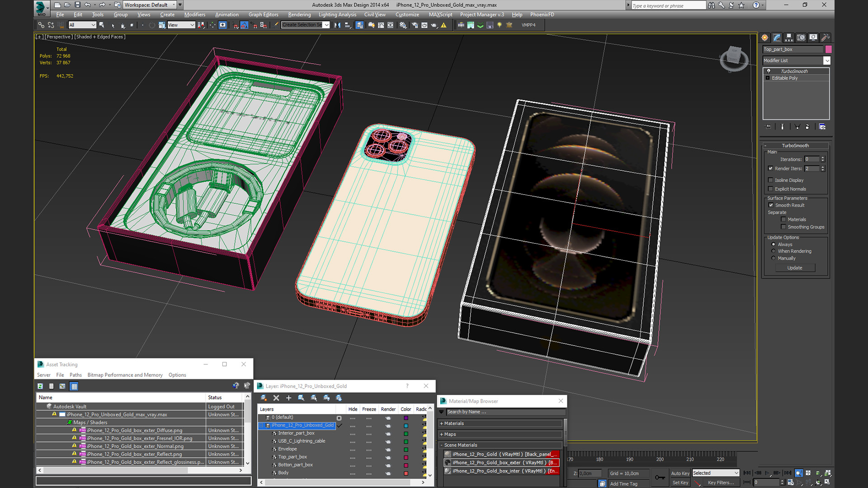The image size is (868, 488).
Task: Toggle Render Iters checkbox
Action: click(x=771, y=168)
